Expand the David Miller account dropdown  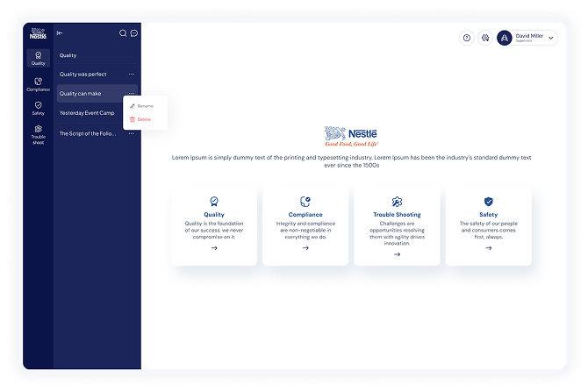pyautogui.click(x=551, y=38)
